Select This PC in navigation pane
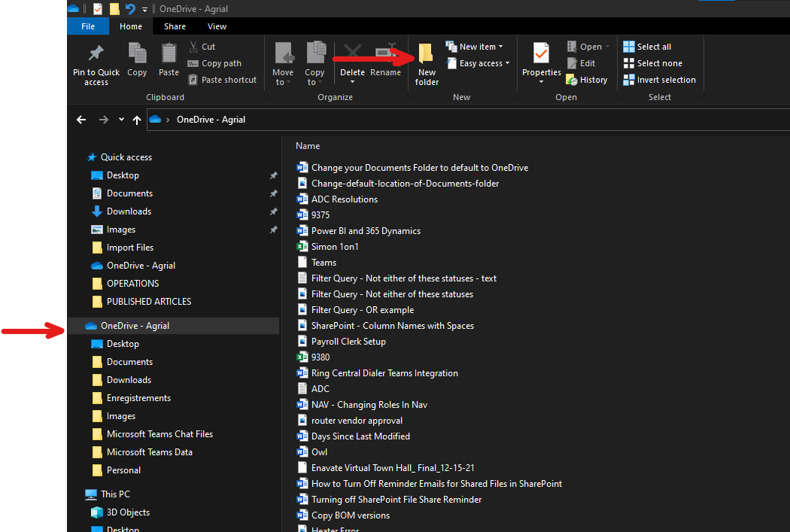This screenshot has width=790, height=532. (115, 494)
